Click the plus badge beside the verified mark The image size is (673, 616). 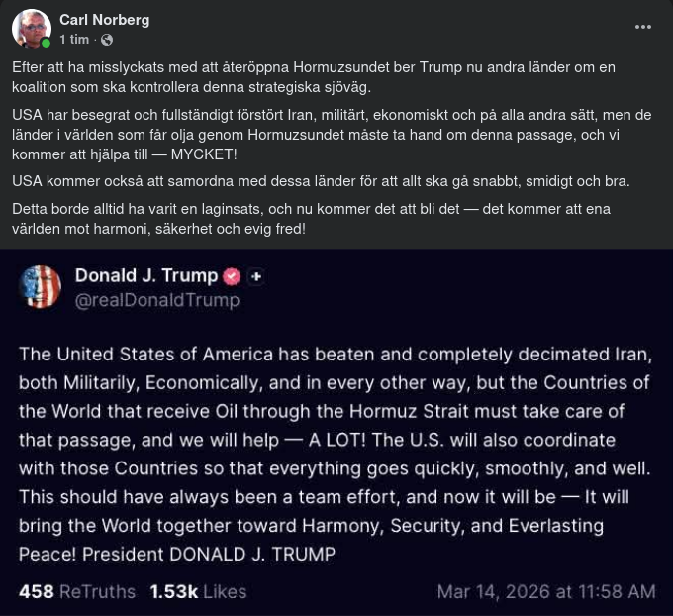(255, 276)
